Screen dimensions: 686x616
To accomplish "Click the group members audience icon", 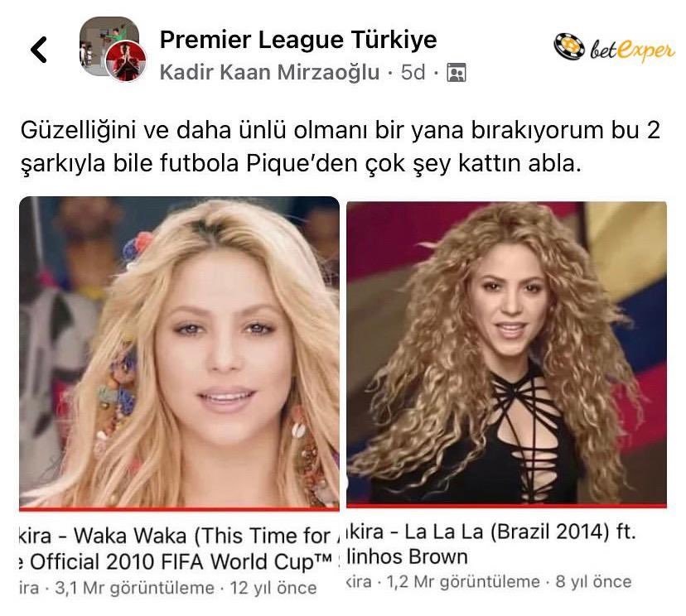I will [x=457, y=72].
